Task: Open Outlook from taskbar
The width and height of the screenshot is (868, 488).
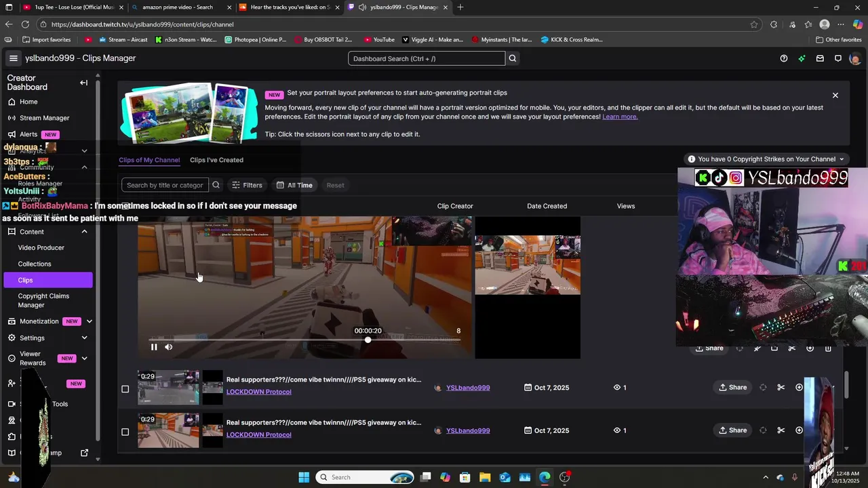Action: point(505,477)
